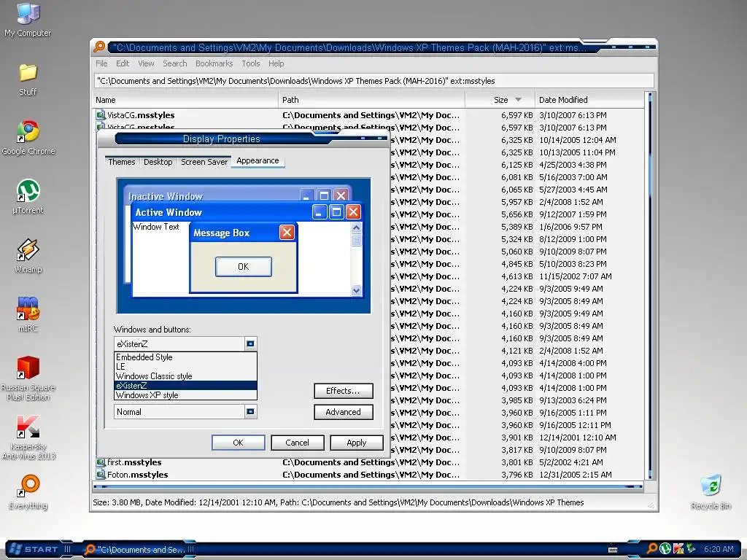Viewport: 747px width, 560px height.
Task: Select first.msstyles file name
Action: [x=134, y=462]
